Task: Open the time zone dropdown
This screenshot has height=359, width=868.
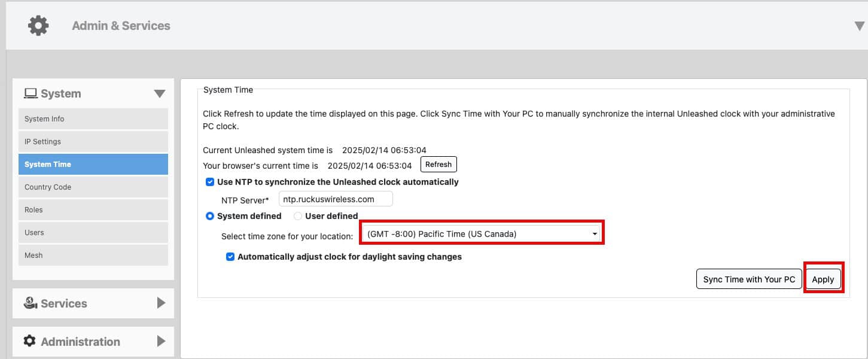Action: pyautogui.click(x=482, y=234)
